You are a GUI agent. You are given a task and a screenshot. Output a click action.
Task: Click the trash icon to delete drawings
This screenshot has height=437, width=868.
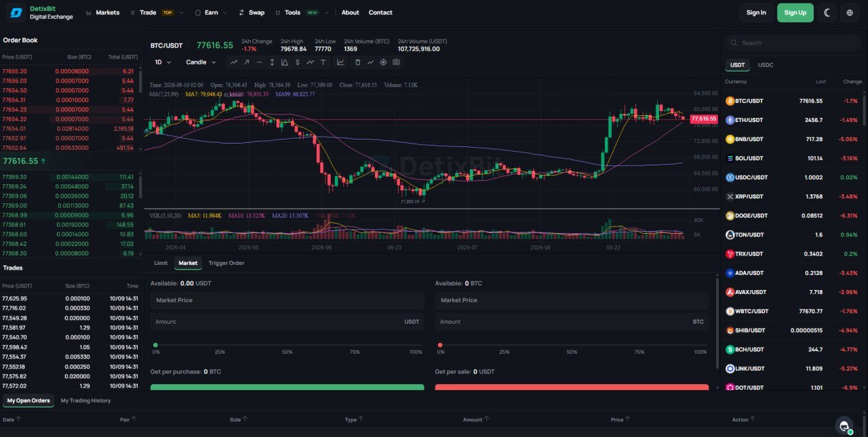coord(357,62)
